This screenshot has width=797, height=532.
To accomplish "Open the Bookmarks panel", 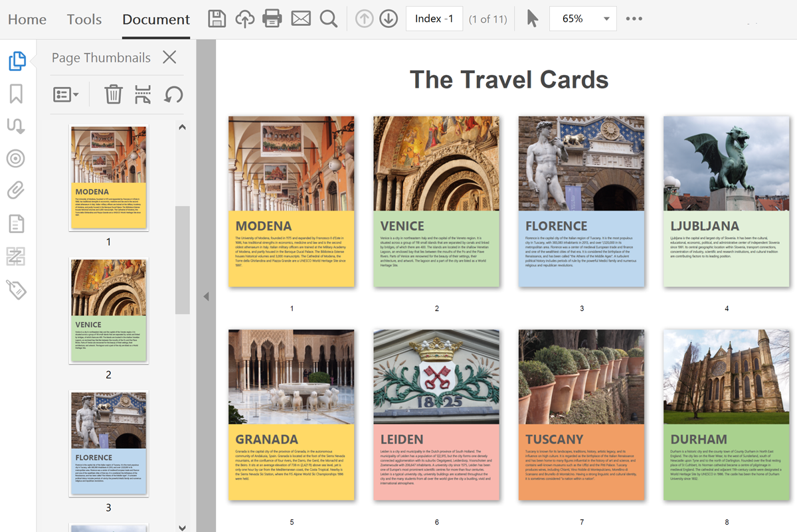I will (x=15, y=93).
